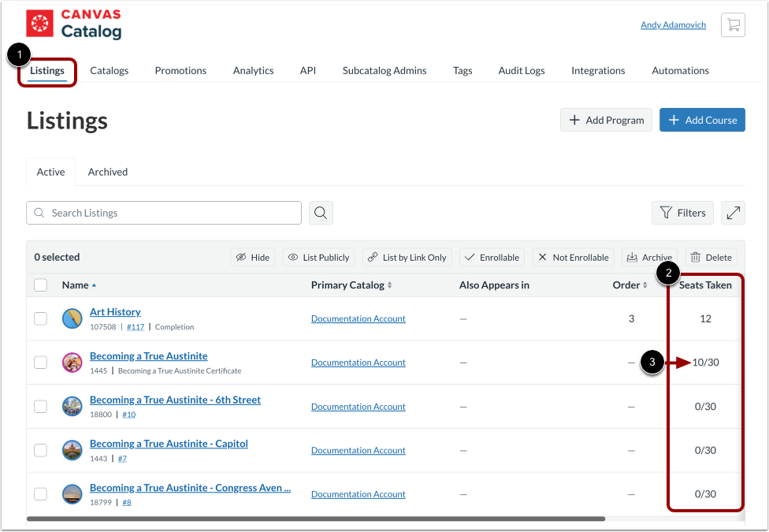This screenshot has width=769, height=532.
Task: Open the search magnifying glass icon
Action: pos(320,213)
